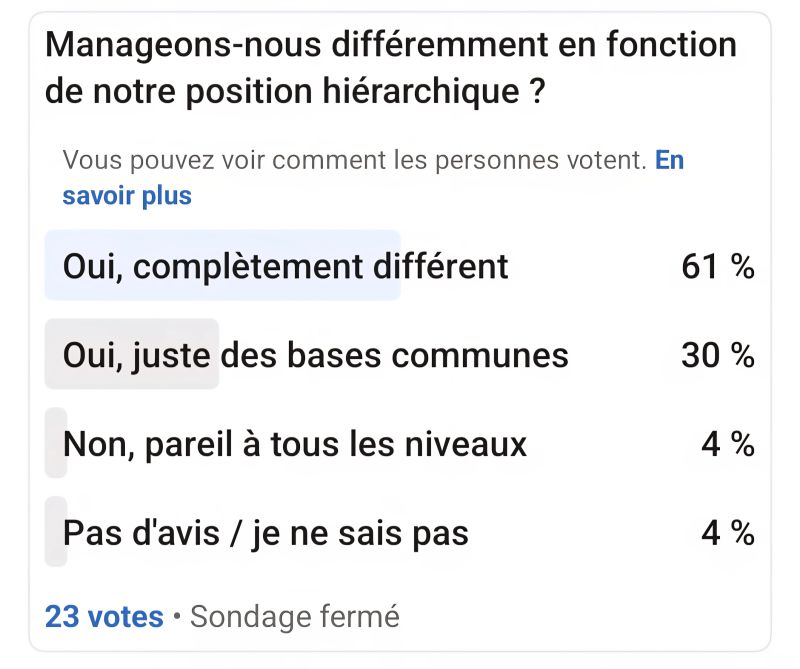Click the result bar for "Oui, juste des bases communes"
This screenshot has width=800, height=669.
(130, 355)
